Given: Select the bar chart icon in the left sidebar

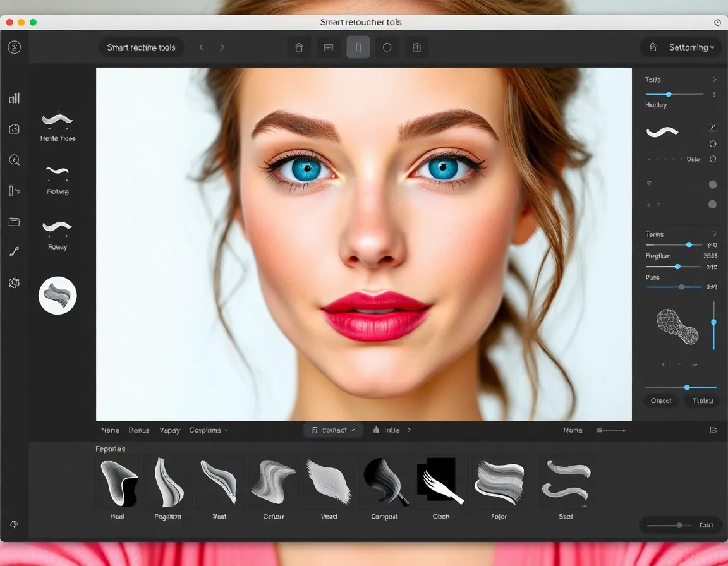Looking at the screenshot, I should (14, 98).
